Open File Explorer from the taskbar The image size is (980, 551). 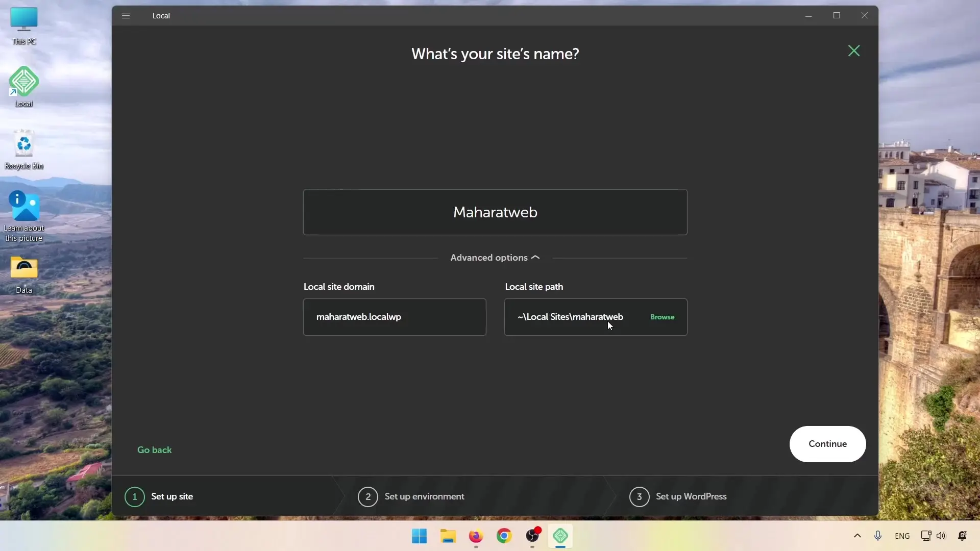coord(448,536)
